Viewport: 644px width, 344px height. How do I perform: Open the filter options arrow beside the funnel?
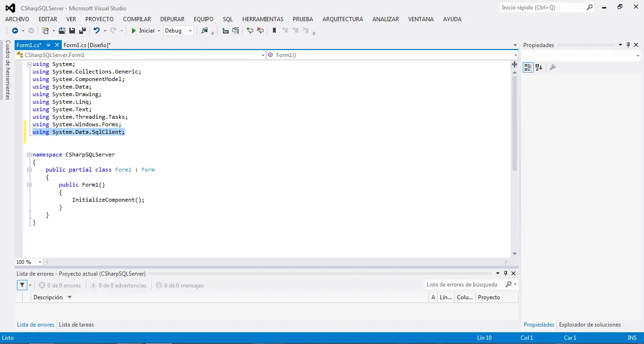pos(30,285)
